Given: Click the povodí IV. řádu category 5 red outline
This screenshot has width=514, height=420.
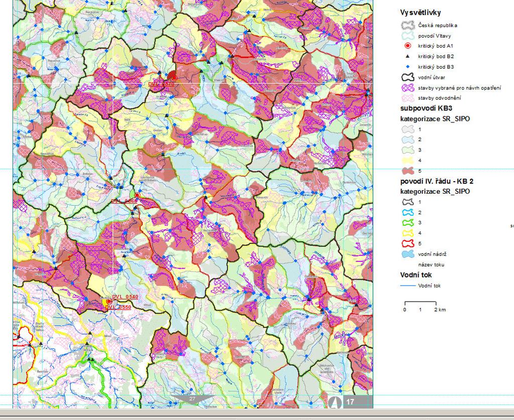Looking at the screenshot, I should click(408, 243).
